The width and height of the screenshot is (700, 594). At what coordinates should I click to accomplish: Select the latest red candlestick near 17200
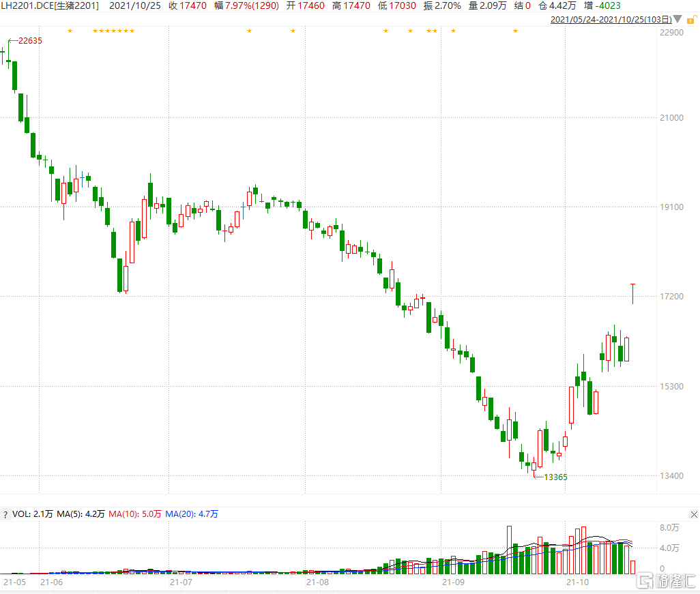632,294
